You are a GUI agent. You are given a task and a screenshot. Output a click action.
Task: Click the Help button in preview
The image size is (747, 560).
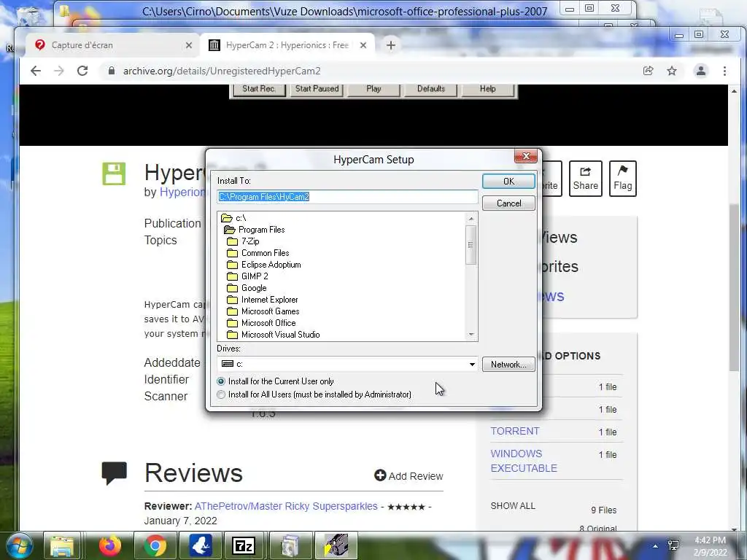coord(487,89)
